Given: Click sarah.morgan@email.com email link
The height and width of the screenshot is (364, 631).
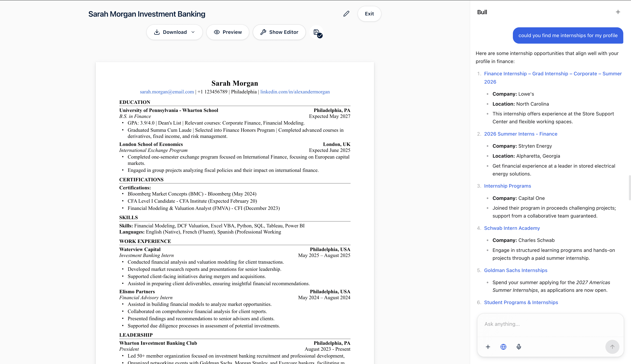Looking at the screenshot, I should point(167,92).
